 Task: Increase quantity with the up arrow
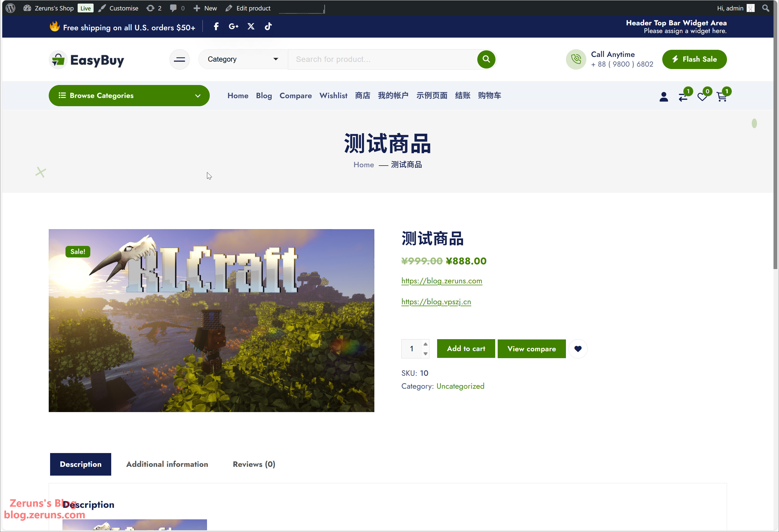pyautogui.click(x=425, y=344)
